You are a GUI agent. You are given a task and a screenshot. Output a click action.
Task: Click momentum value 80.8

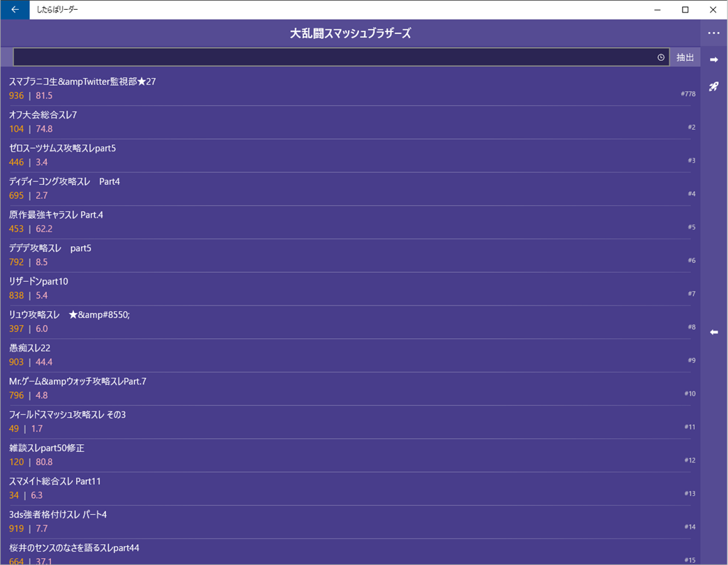tap(44, 462)
